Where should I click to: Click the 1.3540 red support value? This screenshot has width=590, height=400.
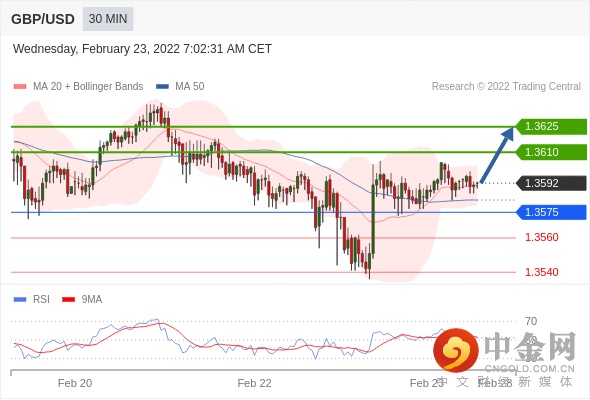(x=541, y=272)
